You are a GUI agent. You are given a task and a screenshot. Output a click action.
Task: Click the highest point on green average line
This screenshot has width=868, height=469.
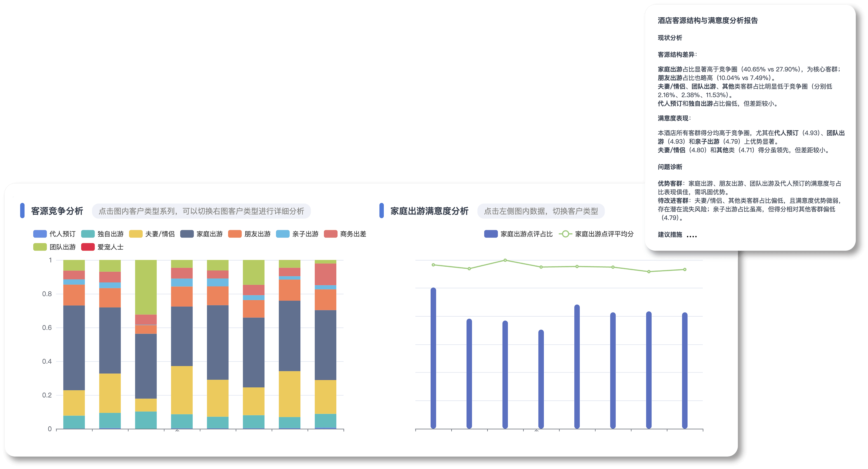tap(505, 260)
